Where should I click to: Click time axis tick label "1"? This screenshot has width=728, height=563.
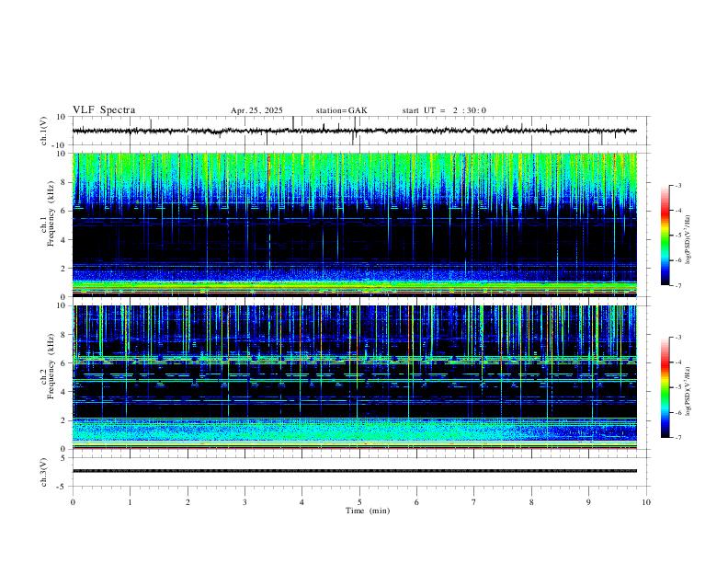[x=131, y=502]
